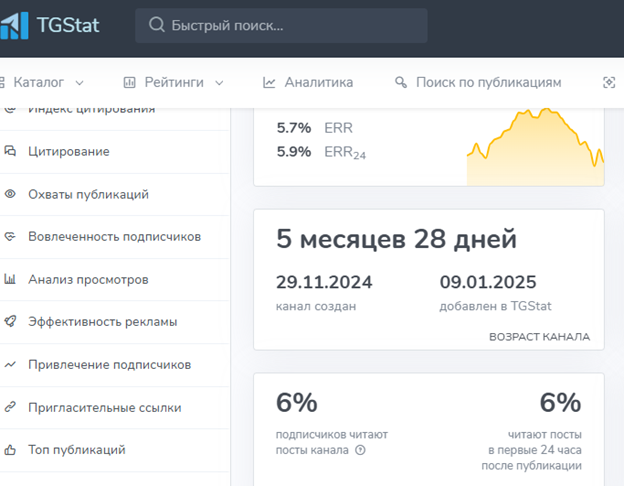
Task: Click the bar chart icon for Анализ просмотров
Action: 10,280
